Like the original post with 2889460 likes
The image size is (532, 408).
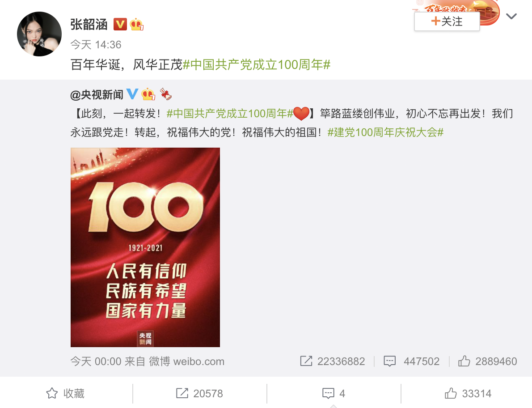[487, 361]
